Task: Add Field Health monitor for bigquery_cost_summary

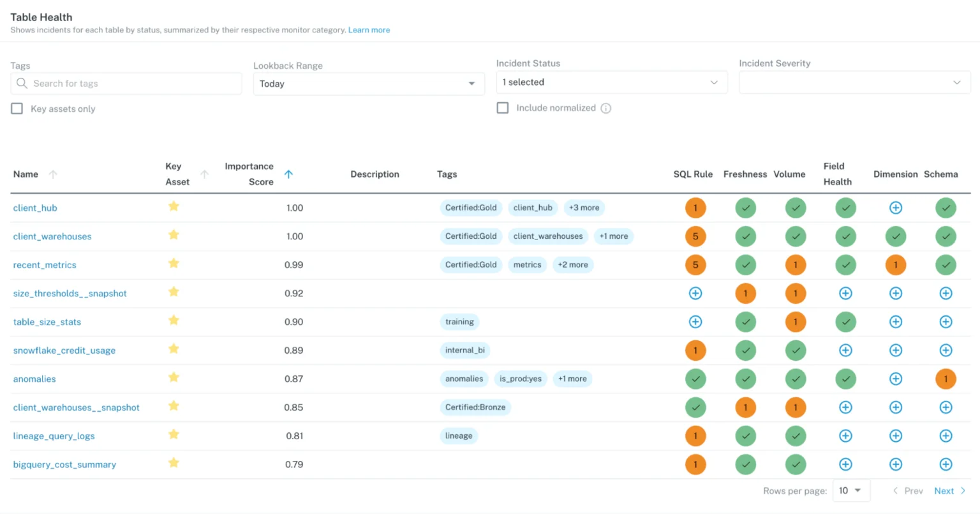Action: (845, 464)
